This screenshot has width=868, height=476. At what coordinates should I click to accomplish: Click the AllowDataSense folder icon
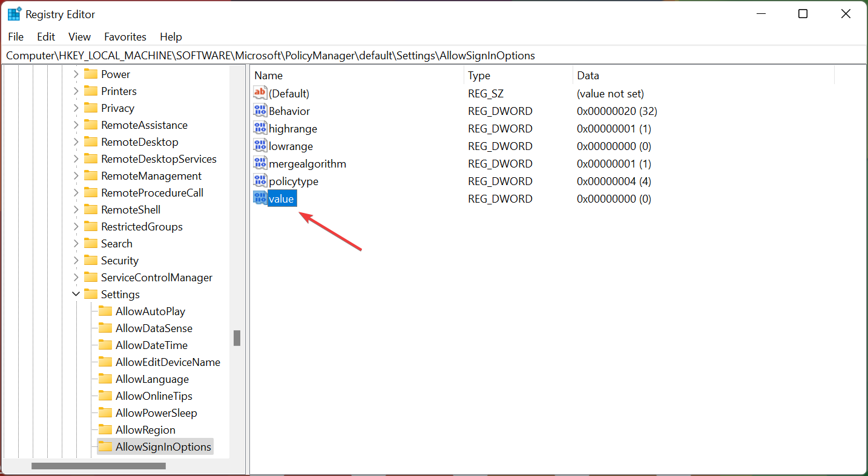pyautogui.click(x=105, y=328)
